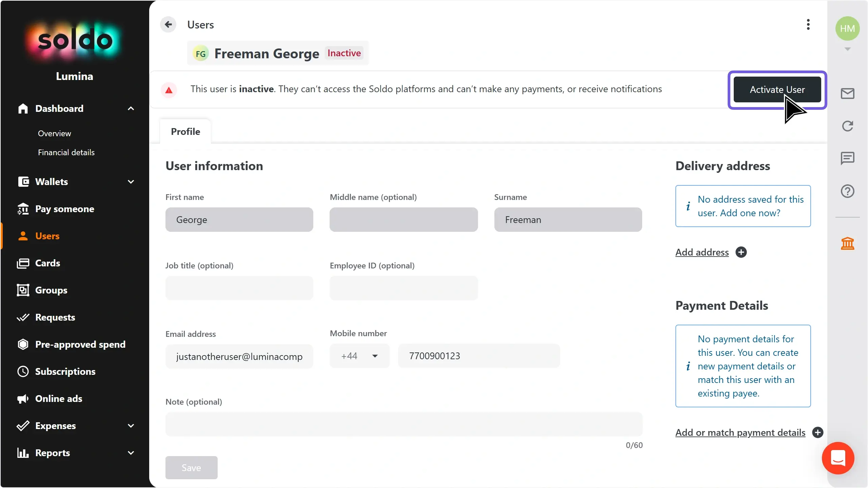Expand the Reports menu section
This screenshot has height=488, width=868.
click(131, 453)
